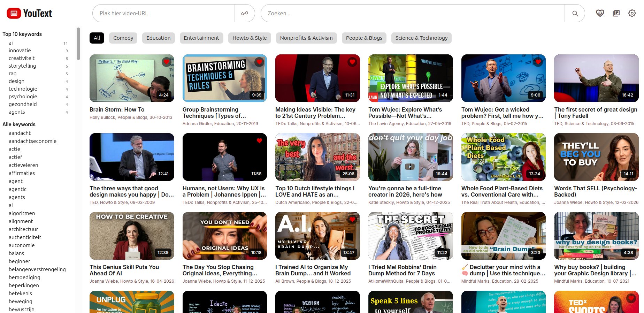Click the link icon beside the URL field
Image resolution: width=644 pixels, height=313 pixels.
click(245, 13)
